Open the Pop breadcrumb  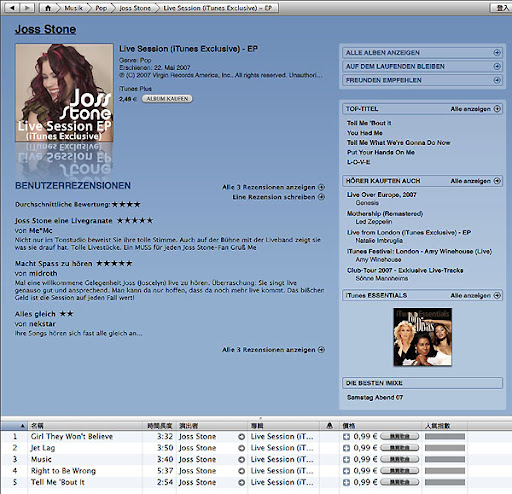click(101, 8)
